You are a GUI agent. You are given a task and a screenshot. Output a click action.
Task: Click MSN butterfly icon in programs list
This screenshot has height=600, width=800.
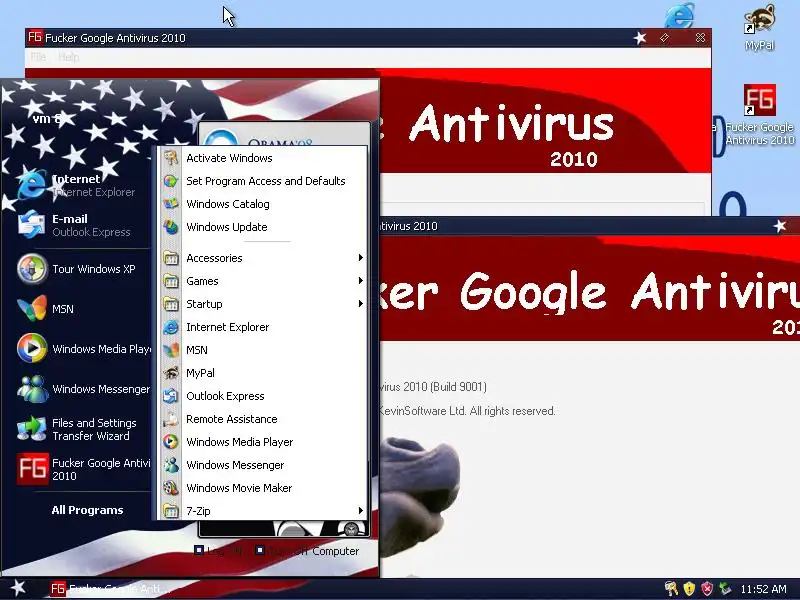(171, 350)
